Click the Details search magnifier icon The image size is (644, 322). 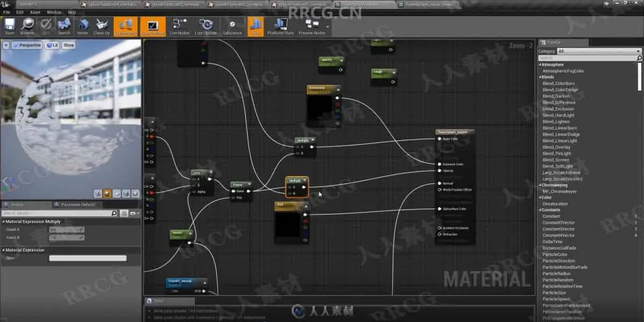[x=114, y=213]
